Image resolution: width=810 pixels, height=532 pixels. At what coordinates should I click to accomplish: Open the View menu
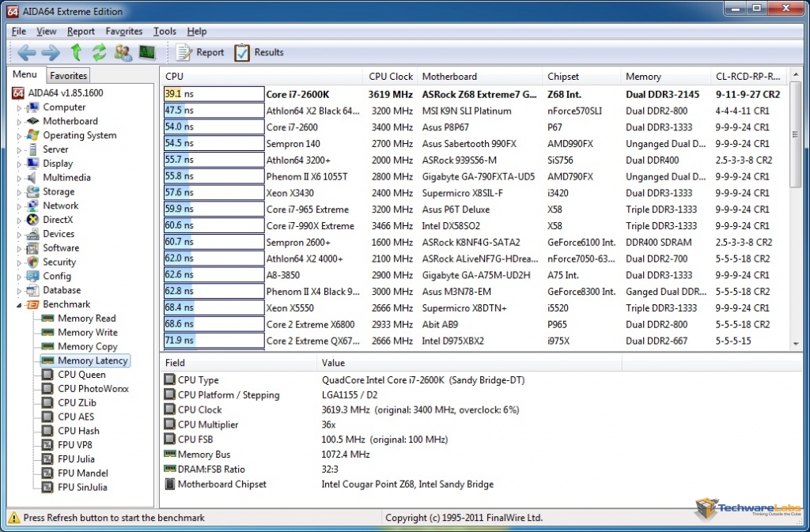[47, 32]
